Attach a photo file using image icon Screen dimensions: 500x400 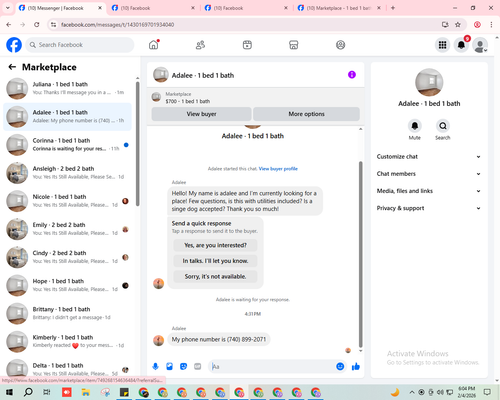169,367
